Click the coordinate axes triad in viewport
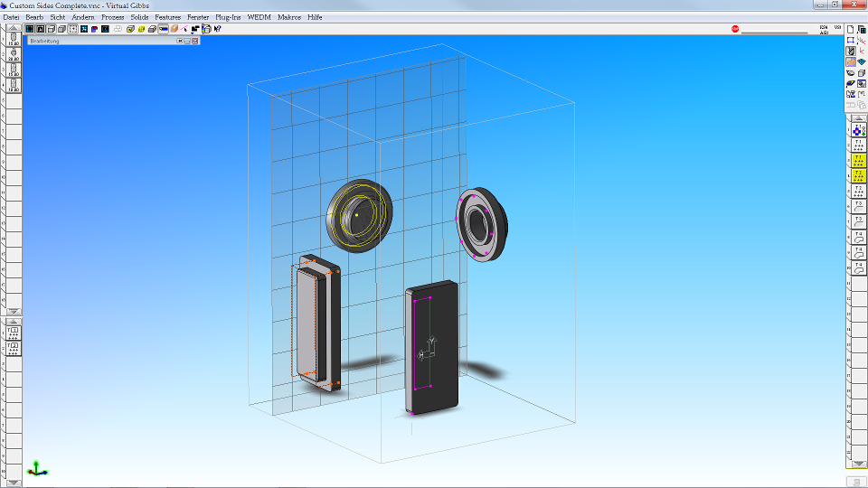This screenshot has width=868, height=488. tap(37, 468)
